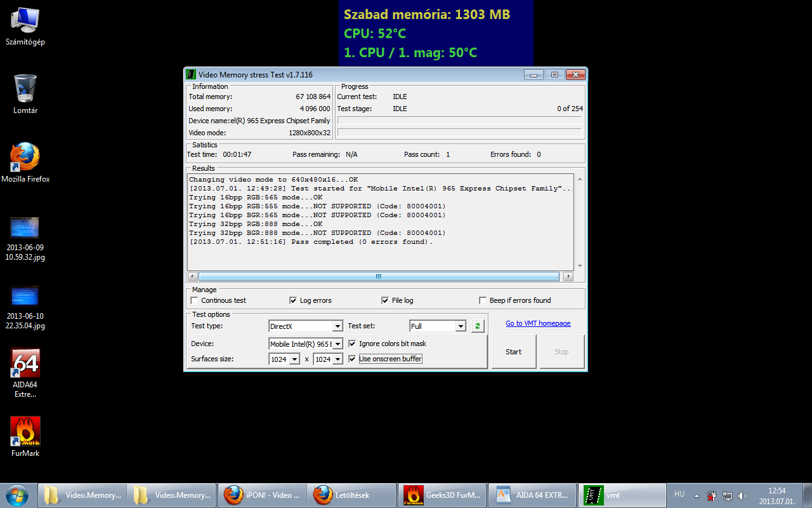Click the Results scrollbar left arrow
The image size is (812, 508).
(193, 276)
